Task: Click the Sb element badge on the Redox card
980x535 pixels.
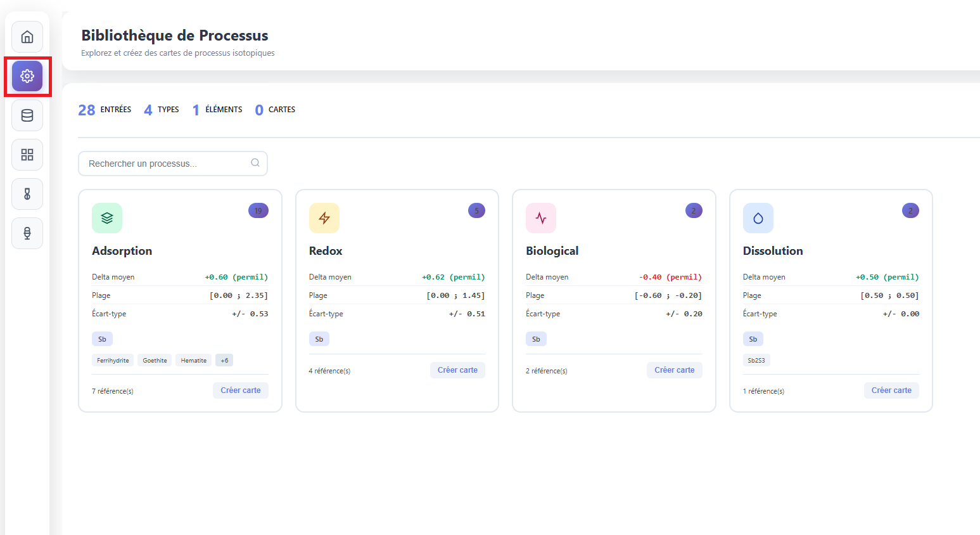Action: (x=319, y=338)
